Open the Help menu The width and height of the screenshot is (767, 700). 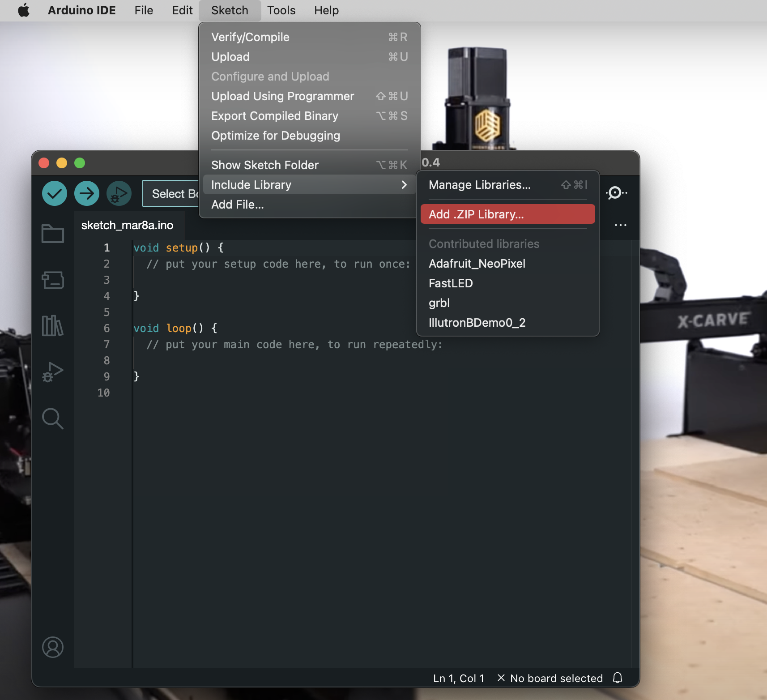[x=326, y=10]
